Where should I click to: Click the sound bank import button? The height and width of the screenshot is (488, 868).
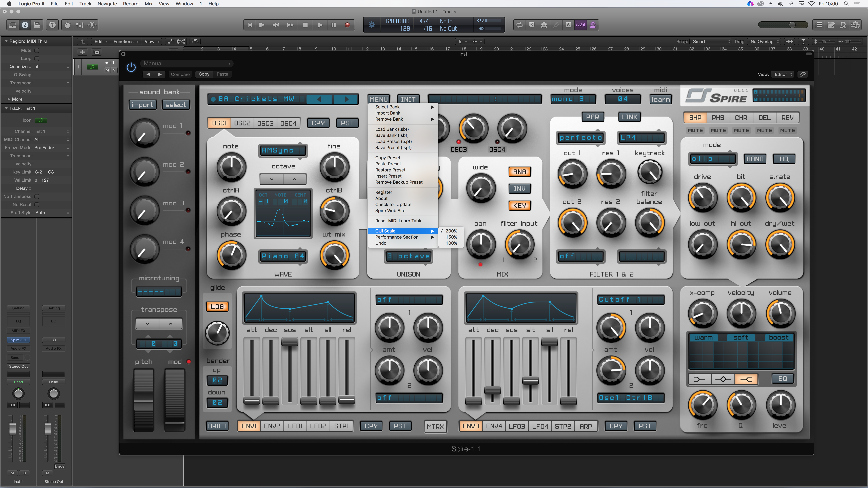coord(142,105)
